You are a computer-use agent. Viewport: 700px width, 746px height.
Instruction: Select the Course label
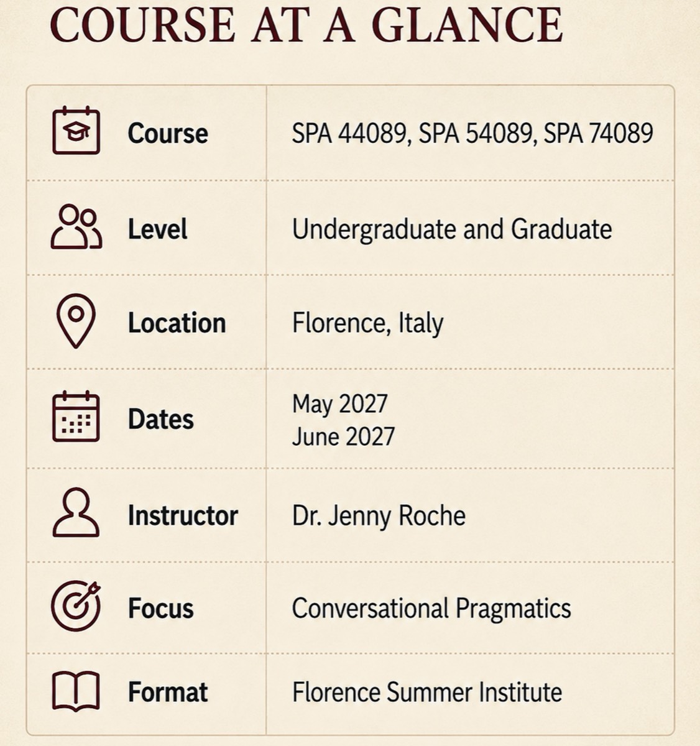click(168, 133)
